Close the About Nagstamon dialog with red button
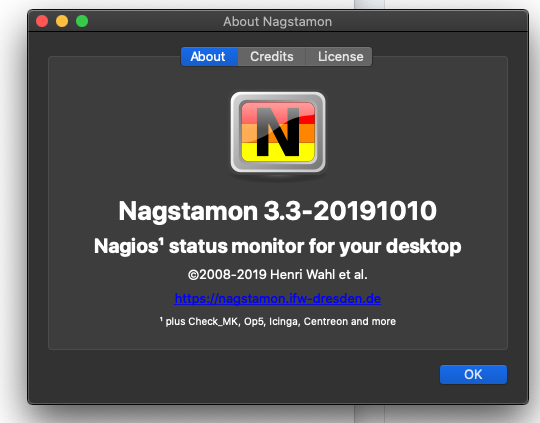Screen dimensions: 540x423 click(42, 21)
